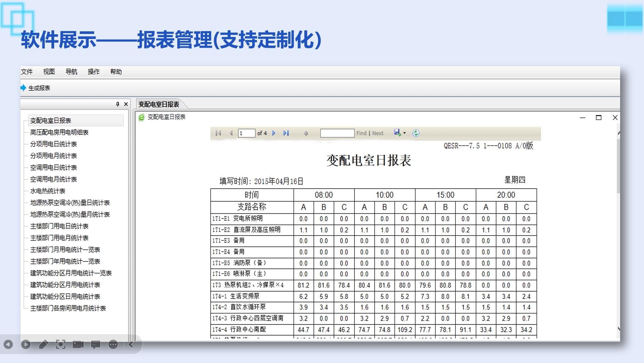The image size is (644, 363).
Task: Click the find text search box
Action: coord(337,133)
